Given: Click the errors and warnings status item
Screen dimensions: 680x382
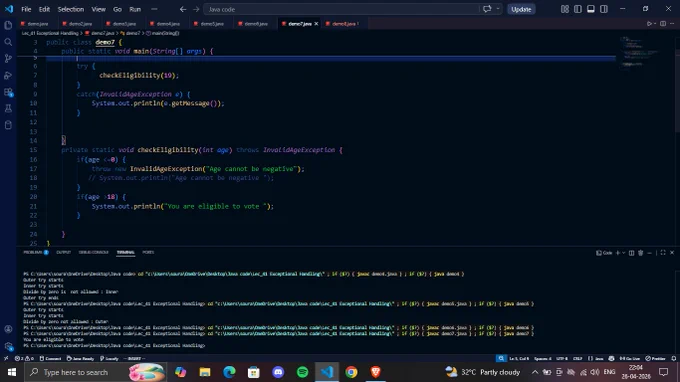Looking at the screenshot, I should coord(24,359).
